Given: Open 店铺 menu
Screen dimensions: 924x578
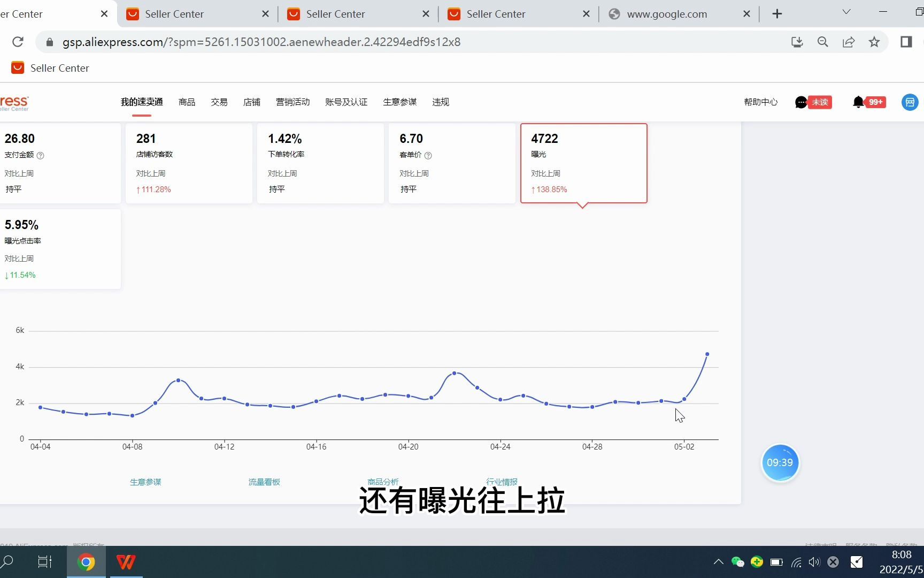Looking at the screenshot, I should point(251,102).
